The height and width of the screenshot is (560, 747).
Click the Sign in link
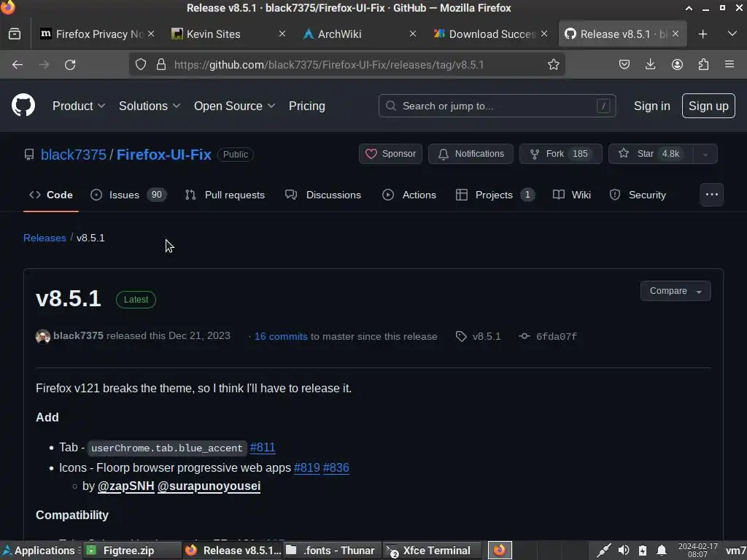651,106
